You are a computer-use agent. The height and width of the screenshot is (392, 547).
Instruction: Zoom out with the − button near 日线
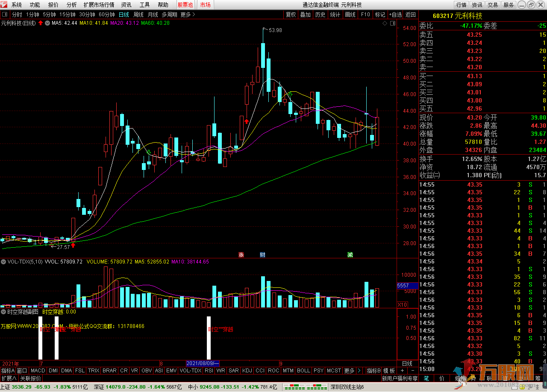pos(412,371)
